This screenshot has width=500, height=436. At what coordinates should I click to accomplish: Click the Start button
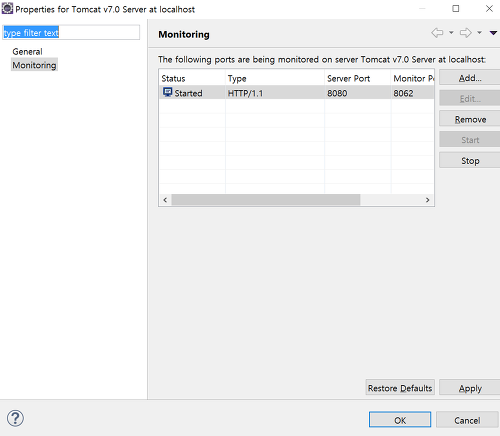click(470, 140)
